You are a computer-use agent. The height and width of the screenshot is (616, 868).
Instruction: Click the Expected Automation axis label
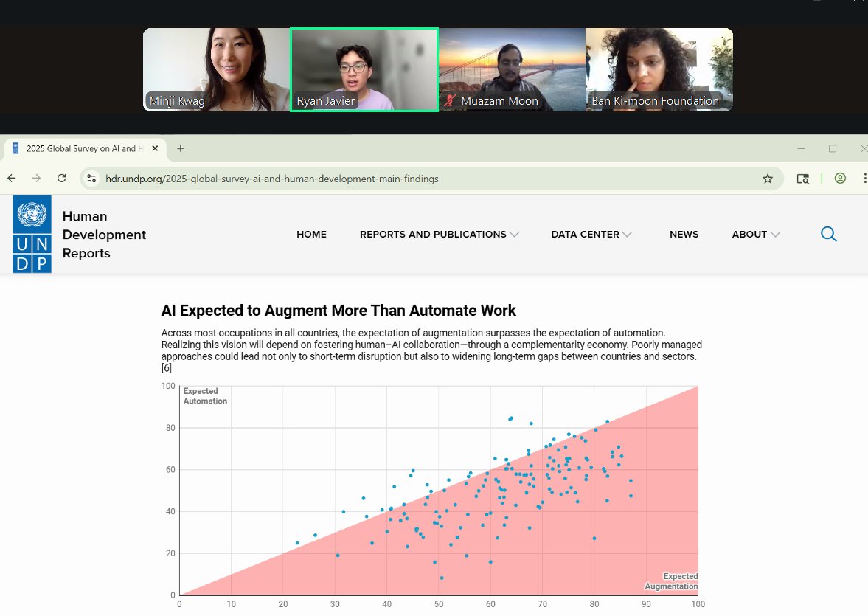[x=205, y=396]
